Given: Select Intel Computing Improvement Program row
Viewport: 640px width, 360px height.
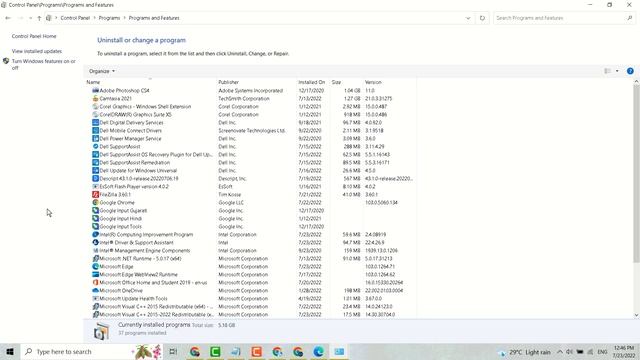Looking at the screenshot, I should pos(250,235).
